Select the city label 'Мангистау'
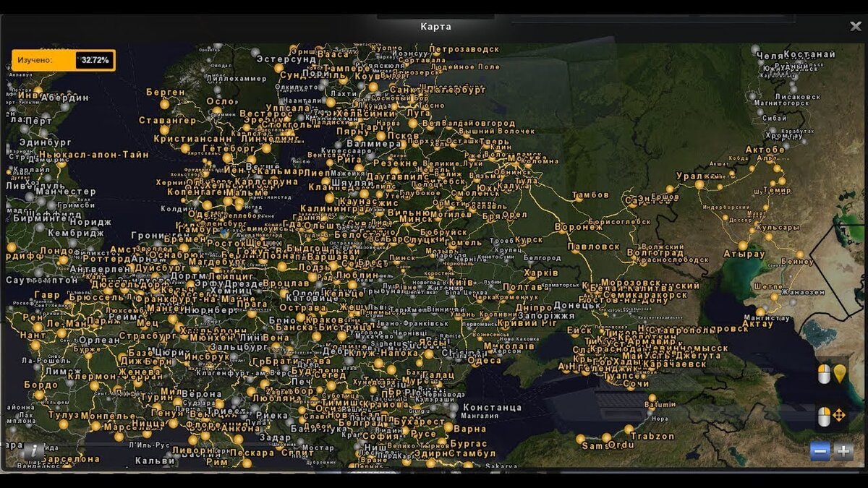 point(767,317)
